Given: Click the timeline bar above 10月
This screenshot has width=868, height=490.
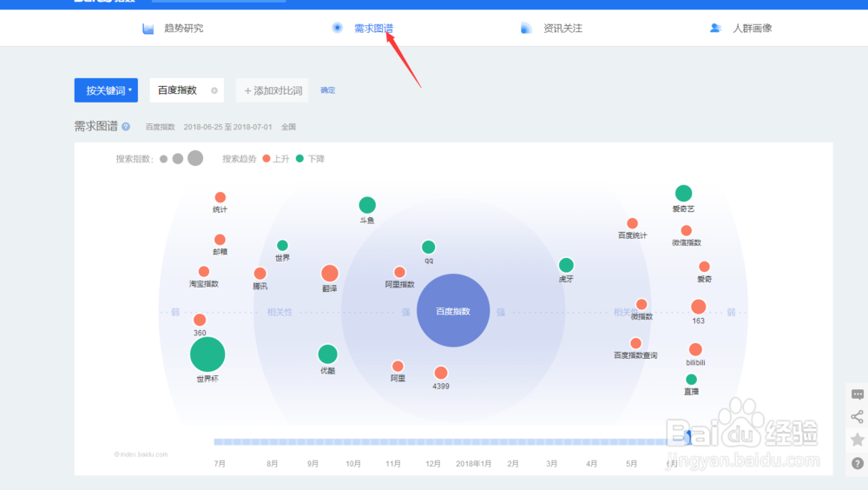Looking at the screenshot, I should tap(353, 441).
